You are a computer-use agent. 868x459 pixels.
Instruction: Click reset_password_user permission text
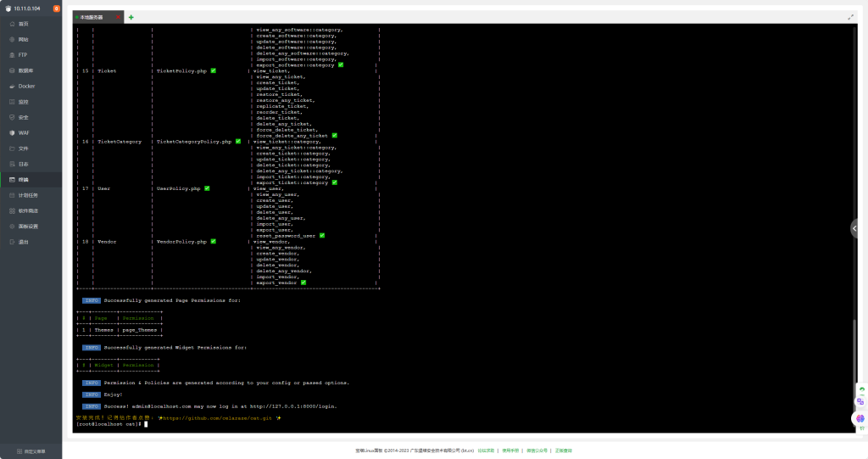tap(286, 236)
